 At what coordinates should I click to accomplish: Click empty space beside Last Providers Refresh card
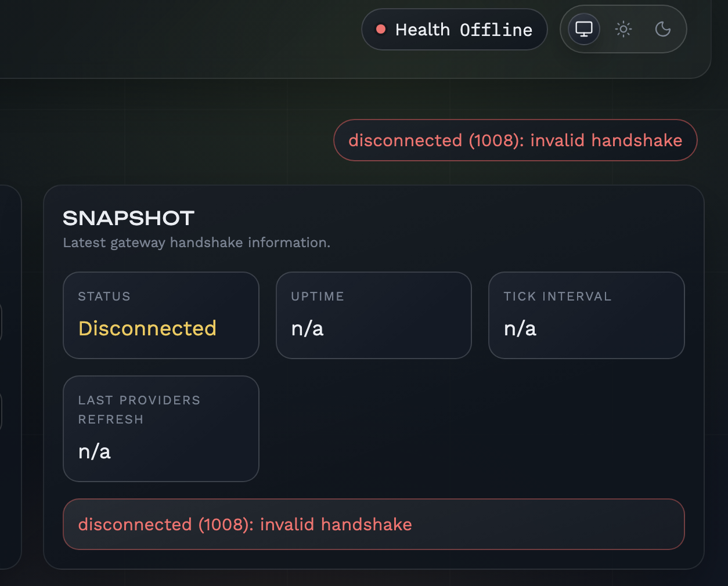[470, 429]
